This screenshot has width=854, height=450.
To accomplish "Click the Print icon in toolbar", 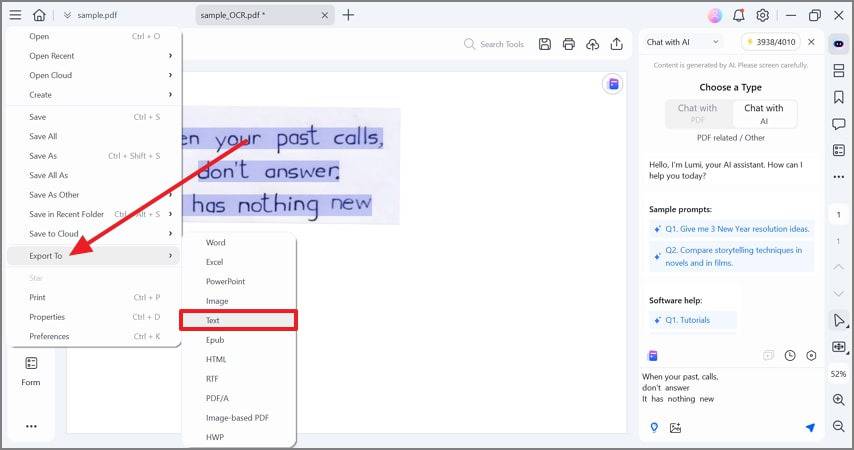I will click(x=569, y=44).
